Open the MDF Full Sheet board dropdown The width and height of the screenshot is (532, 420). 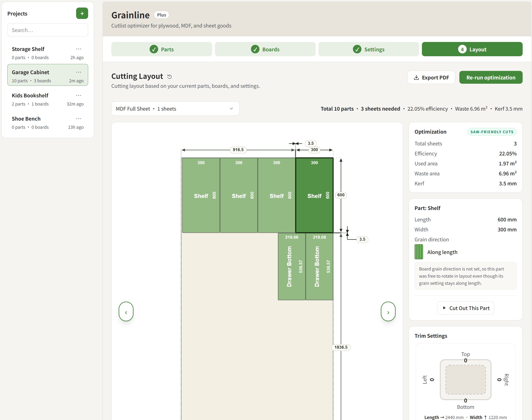(175, 109)
